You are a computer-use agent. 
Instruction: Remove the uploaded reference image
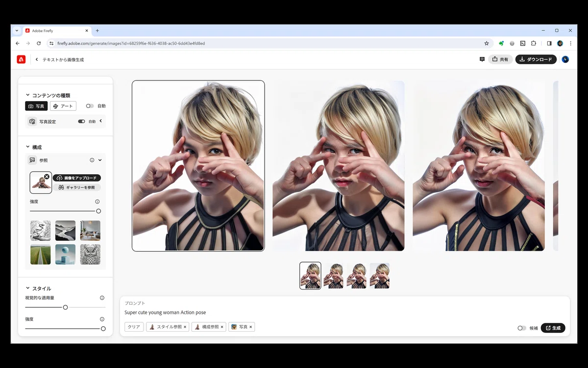pos(47,176)
